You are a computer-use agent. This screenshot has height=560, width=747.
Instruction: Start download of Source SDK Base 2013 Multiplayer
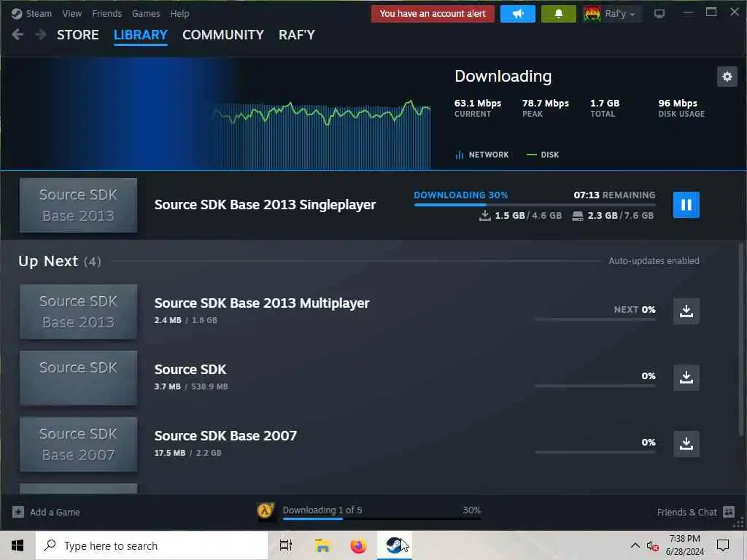686,311
